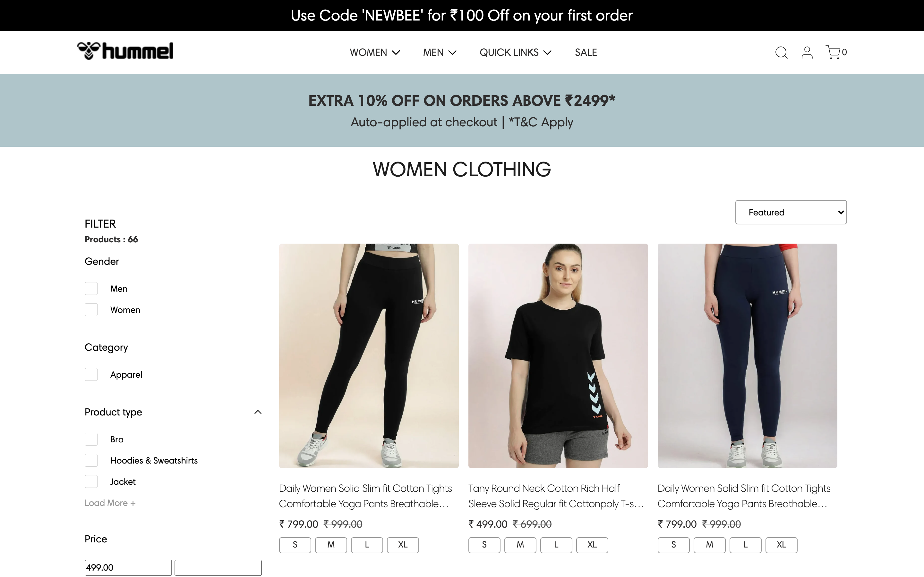
Task: Check the Women gender filter
Action: [x=91, y=310]
